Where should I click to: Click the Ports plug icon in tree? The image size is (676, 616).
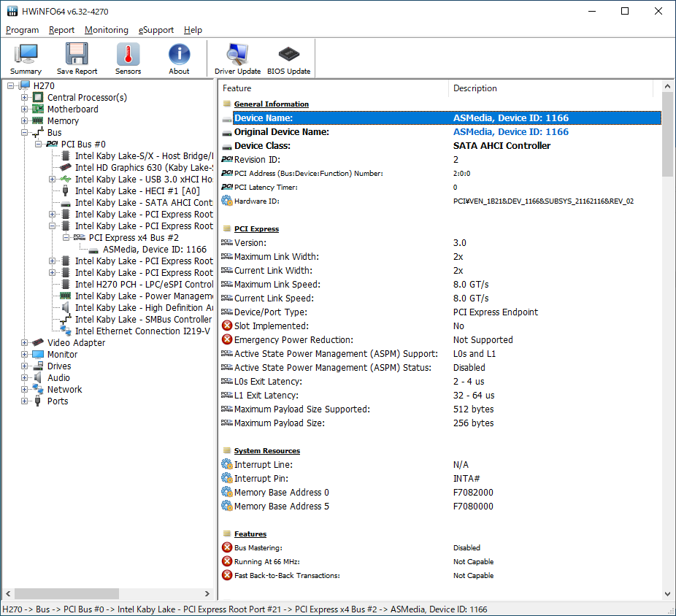[x=38, y=401]
